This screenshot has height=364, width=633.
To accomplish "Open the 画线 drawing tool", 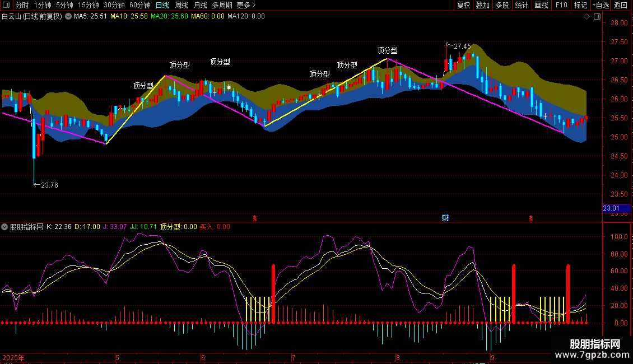I will point(541,5).
